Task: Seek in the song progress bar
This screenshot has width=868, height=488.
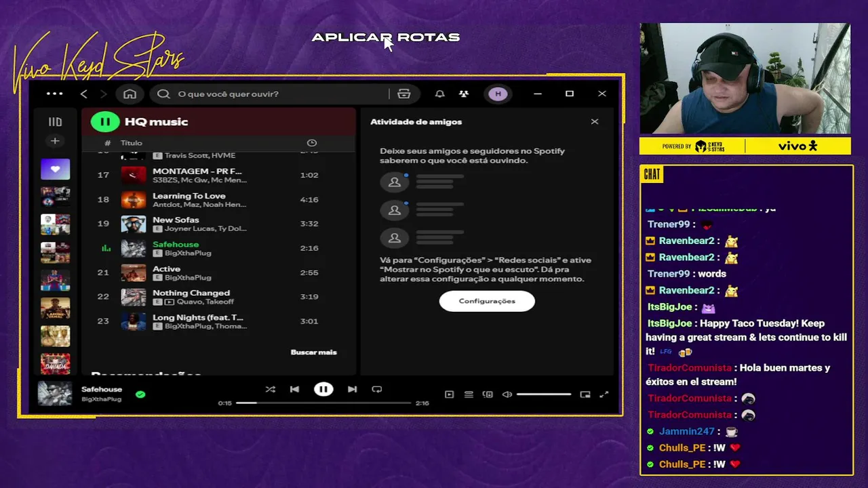Action: 323,403
